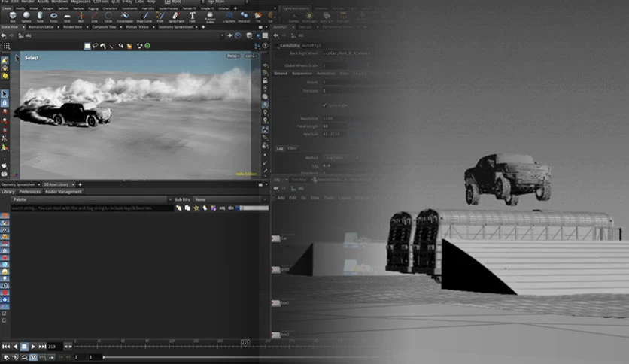This screenshot has width=629, height=364.
Task: Open the Method dropdown in Lag tab
Action: (x=342, y=158)
